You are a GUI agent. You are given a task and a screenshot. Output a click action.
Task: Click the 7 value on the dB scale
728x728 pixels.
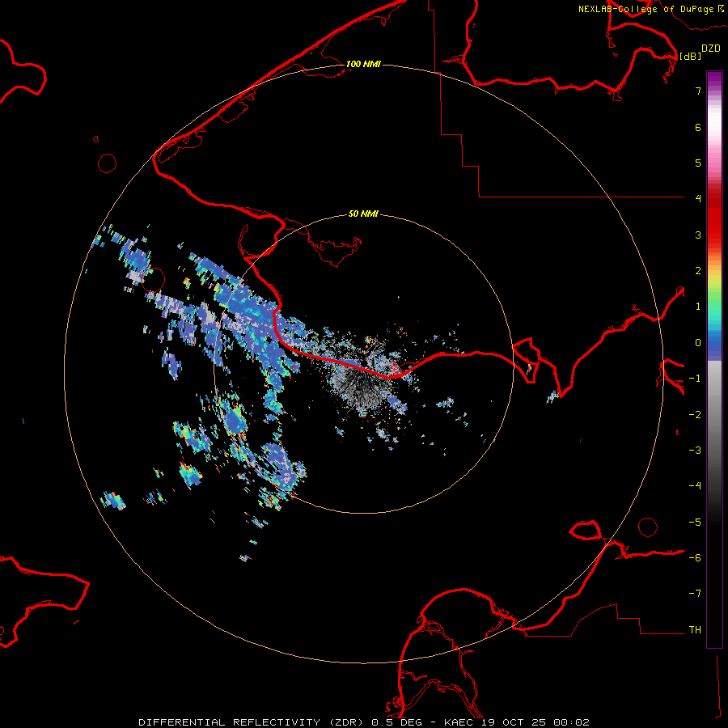click(698, 91)
